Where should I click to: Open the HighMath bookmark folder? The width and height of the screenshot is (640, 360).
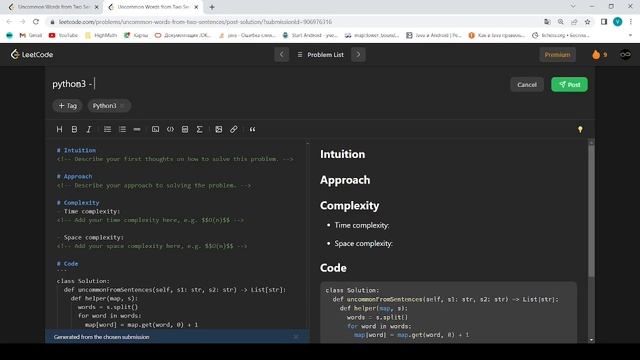[101, 36]
